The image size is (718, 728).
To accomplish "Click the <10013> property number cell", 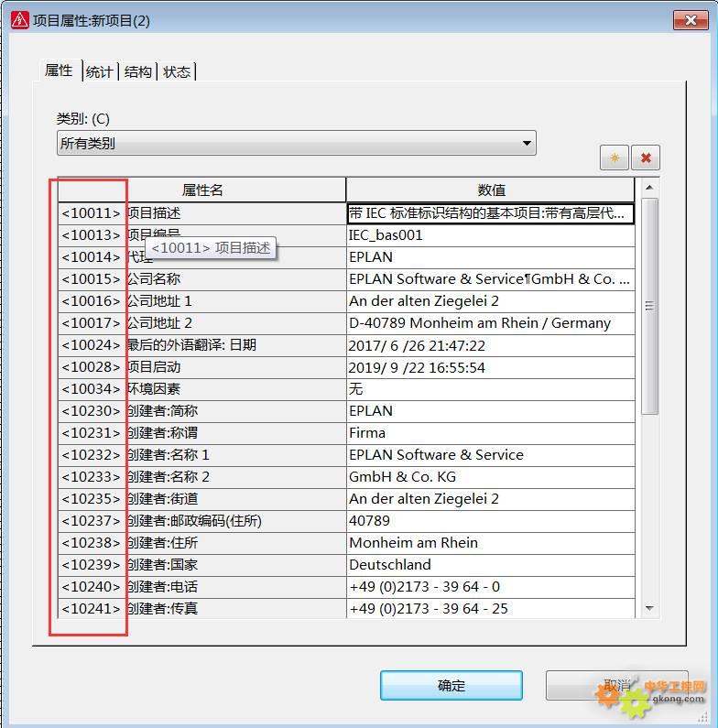I will pyautogui.click(x=92, y=235).
